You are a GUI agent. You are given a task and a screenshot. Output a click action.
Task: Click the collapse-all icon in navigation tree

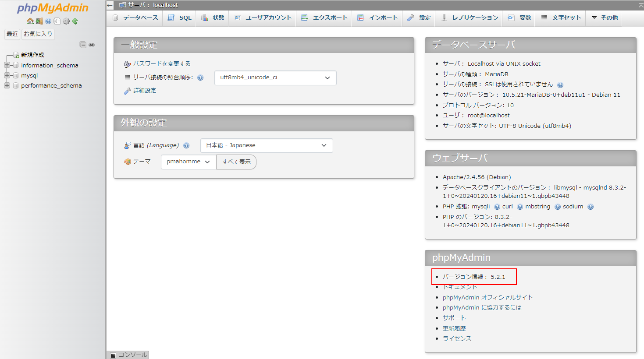pos(83,45)
